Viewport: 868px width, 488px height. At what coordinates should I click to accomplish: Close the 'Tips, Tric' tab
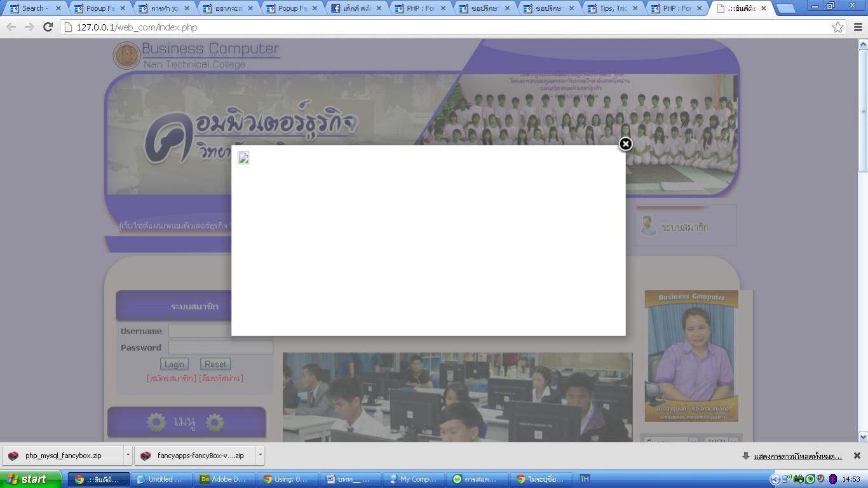point(635,8)
